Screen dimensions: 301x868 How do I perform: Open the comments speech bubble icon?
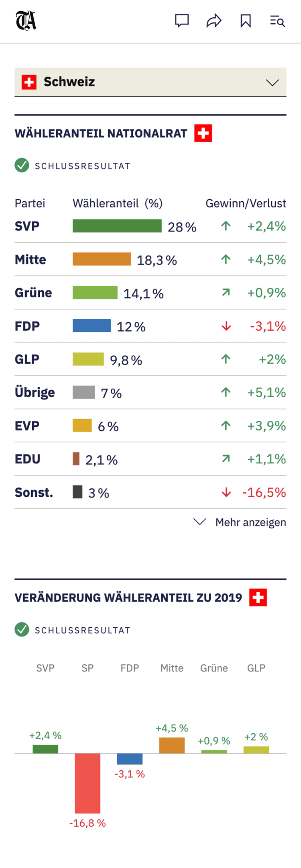(x=182, y=21)
